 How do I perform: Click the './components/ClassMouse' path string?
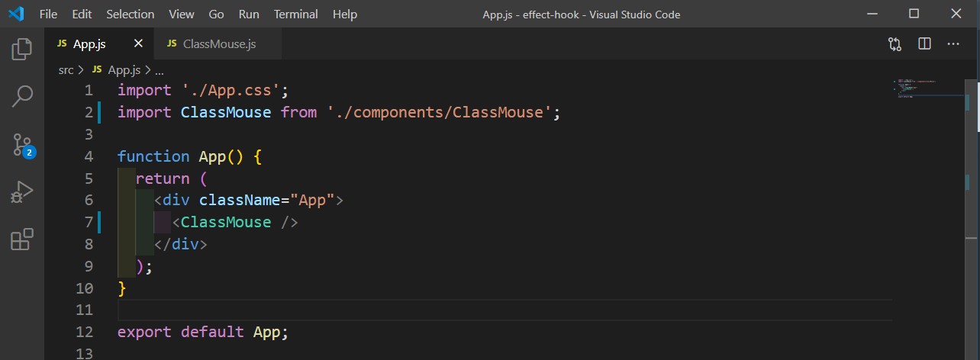pyautogui.click(x=439, y=112)
